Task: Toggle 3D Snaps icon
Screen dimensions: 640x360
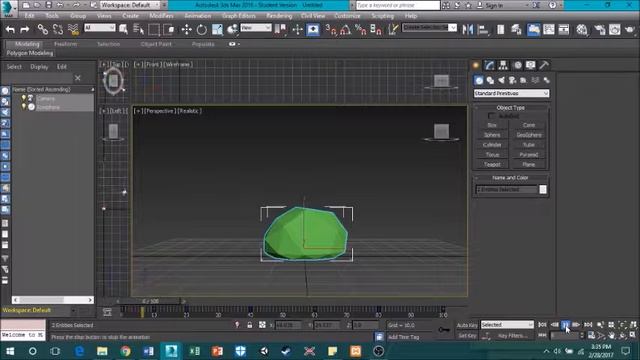Action: coord(331,29)
